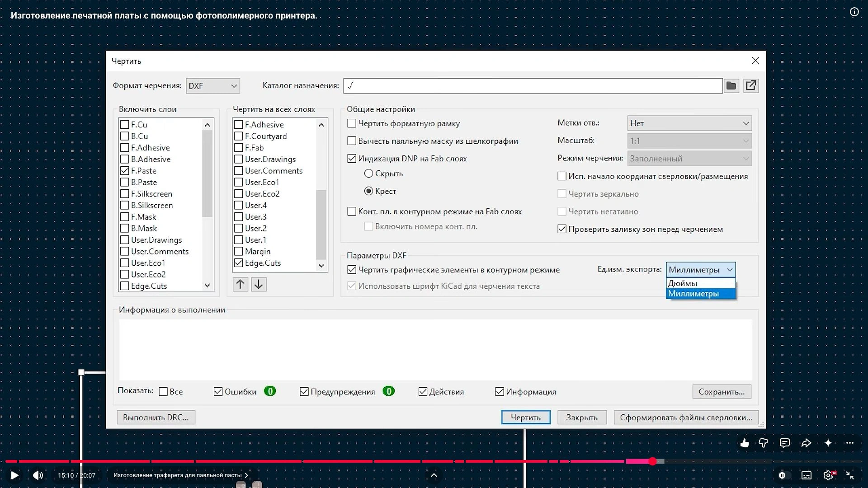Select Крест radio option
Image resolution: width=868 pixels, height=488 pixels.
pos(369,191)
